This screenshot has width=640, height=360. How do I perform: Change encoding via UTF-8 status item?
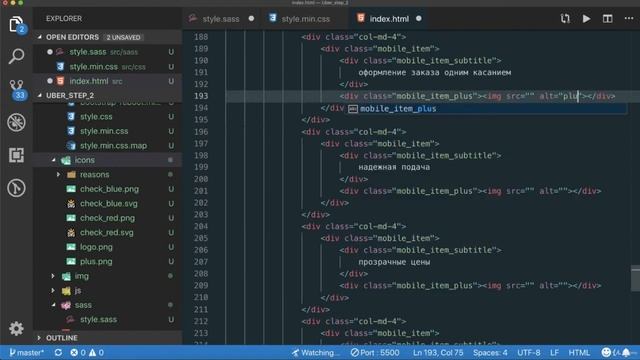point(529,353)
